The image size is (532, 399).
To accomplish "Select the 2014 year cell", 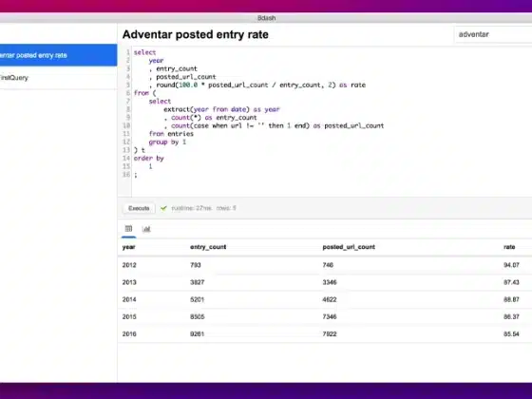I will [129, 299].
